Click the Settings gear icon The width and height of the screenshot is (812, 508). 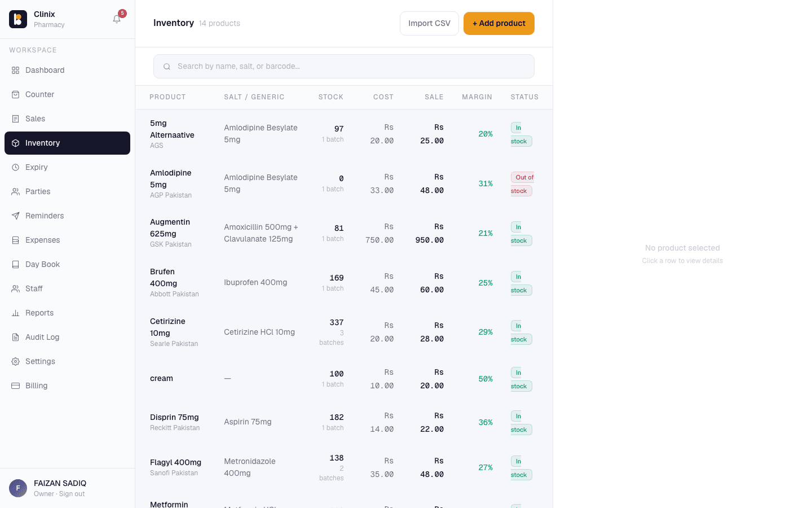tap(16, 362)
